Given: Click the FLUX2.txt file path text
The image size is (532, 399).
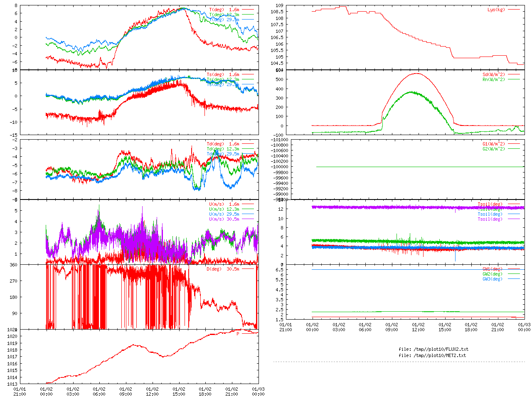Looking at the screenshot, I should click(x=433, y=349).
